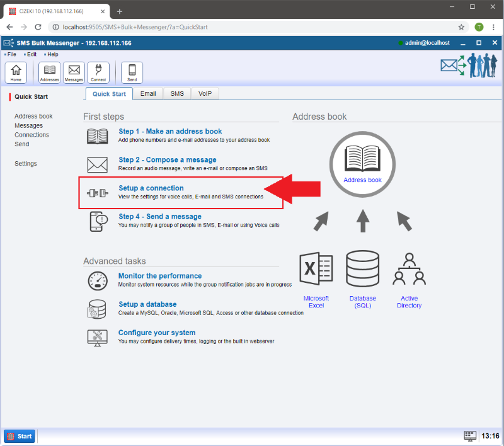
Task: Click the Monitor the performance gauge icon
Action: tap(98, 280)
